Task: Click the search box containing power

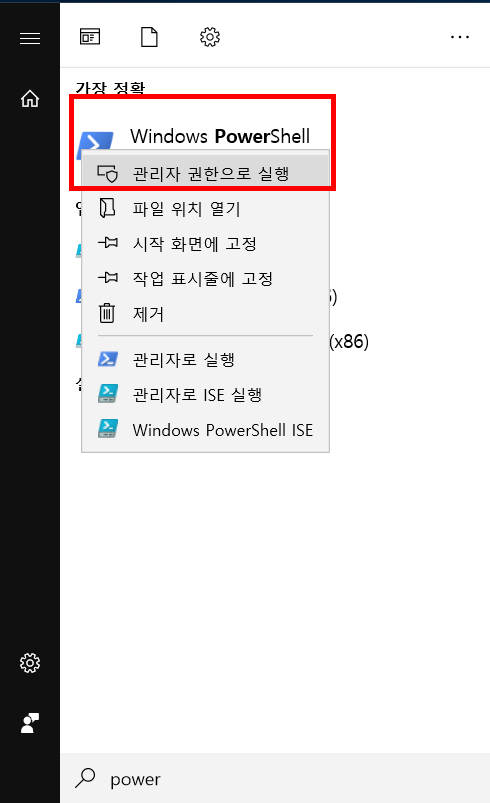Action: [x=275, y=778]
